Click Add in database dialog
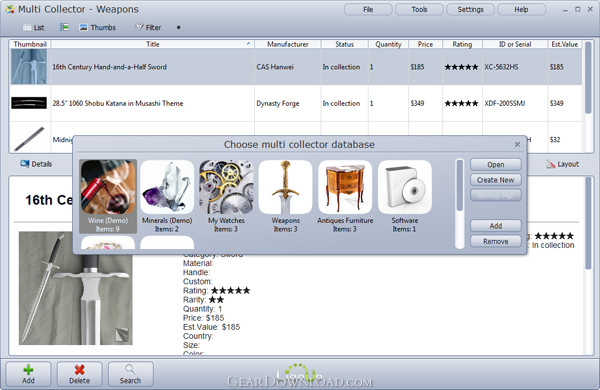 496,226
